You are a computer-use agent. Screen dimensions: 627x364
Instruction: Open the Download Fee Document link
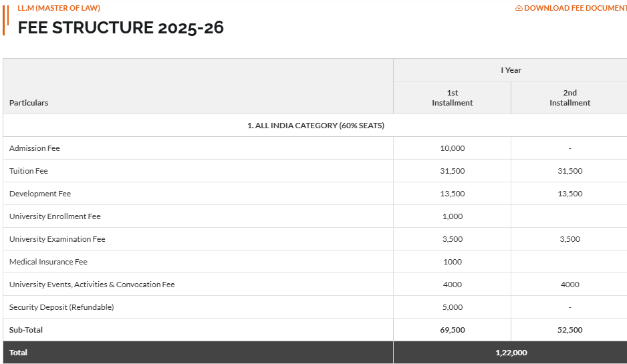[x=575, y=9]
